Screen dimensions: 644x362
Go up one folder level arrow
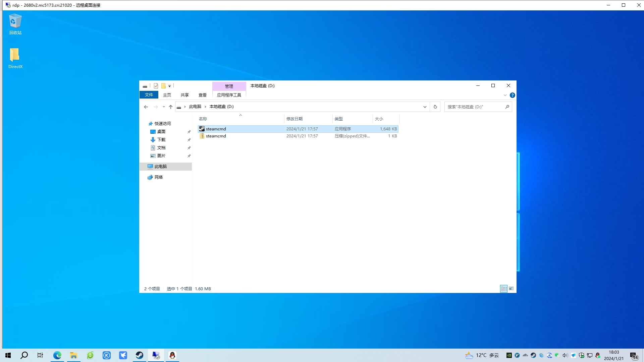click(x=171, y=107)
